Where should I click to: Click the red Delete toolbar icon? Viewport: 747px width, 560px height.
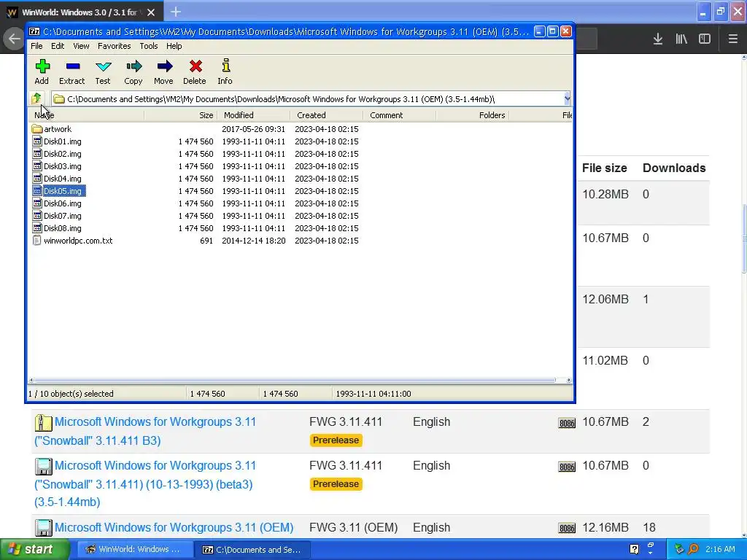[195, 71]
